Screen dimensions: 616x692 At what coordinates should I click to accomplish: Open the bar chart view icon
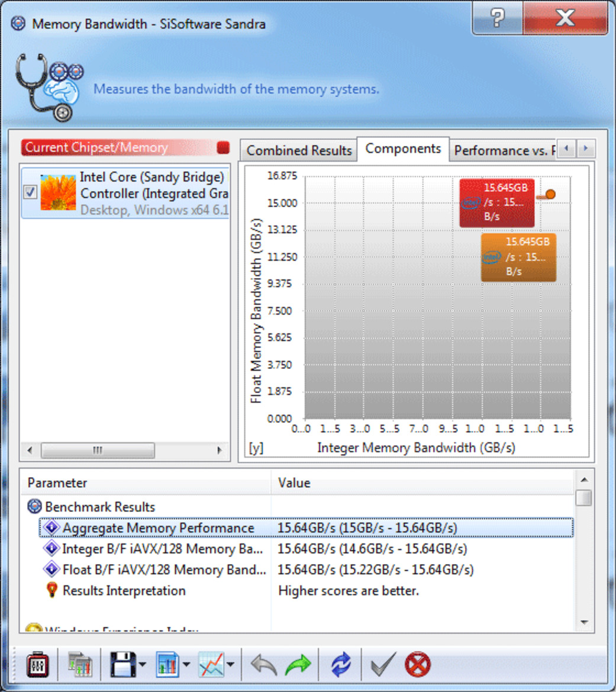[x=167, y=664]
